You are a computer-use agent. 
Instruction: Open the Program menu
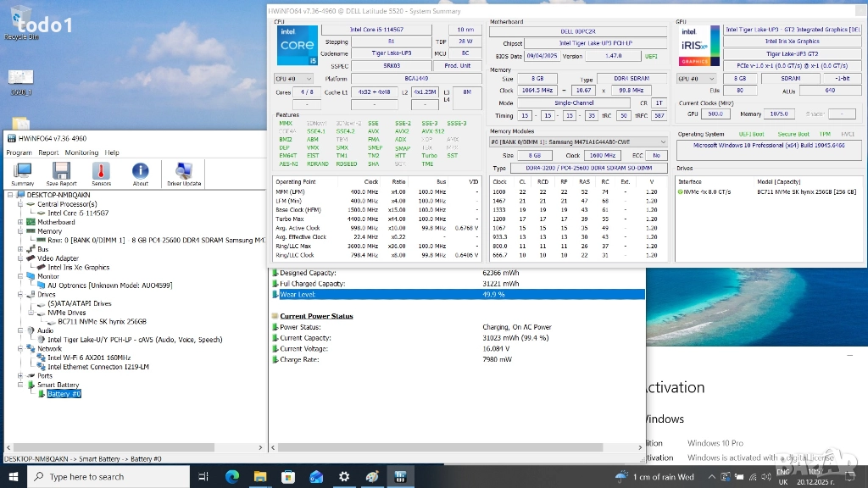pyautogui.click(x=19, y=152)
